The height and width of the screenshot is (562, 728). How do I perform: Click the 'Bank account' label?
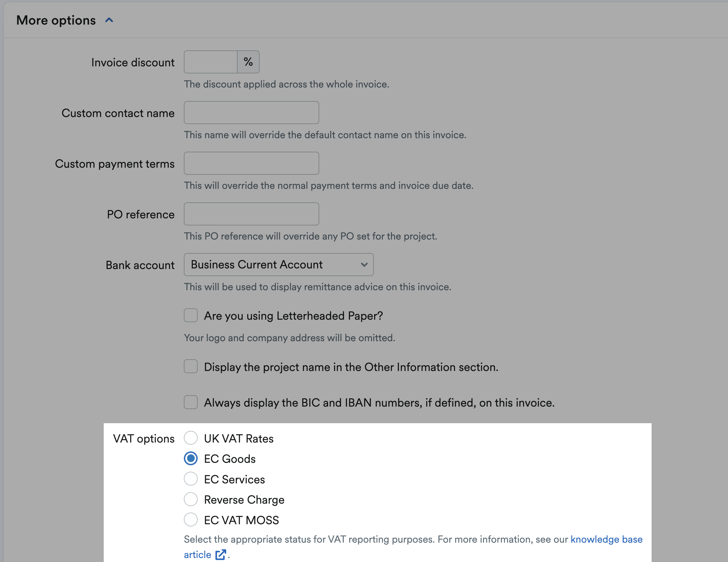point(140,265)
